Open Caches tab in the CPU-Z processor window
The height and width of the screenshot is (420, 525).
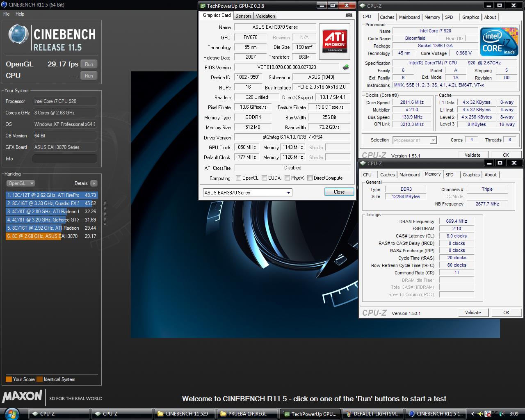pyautogui.click(x=387, y=17)
